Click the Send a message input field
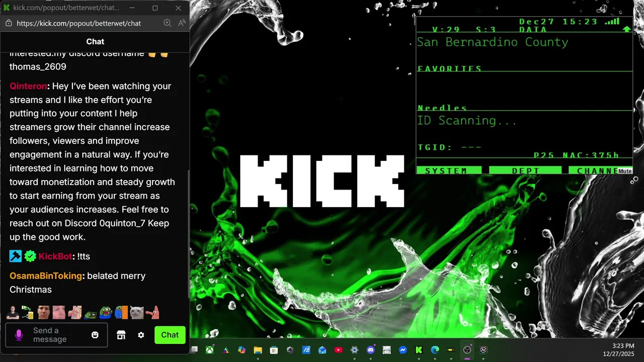Viewport: 644px width, 362px height. 56,335
